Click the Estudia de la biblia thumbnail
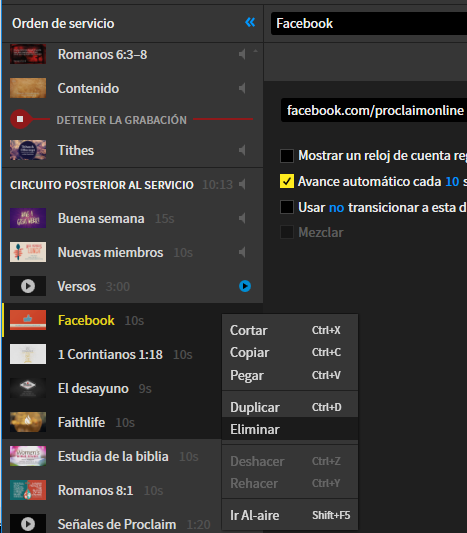The height and width of the screenshot is (533, 467). pos(28,456)
